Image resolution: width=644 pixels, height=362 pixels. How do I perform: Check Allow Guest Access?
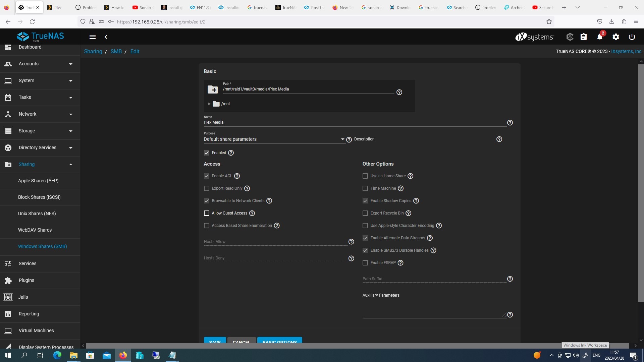(207, 213)
